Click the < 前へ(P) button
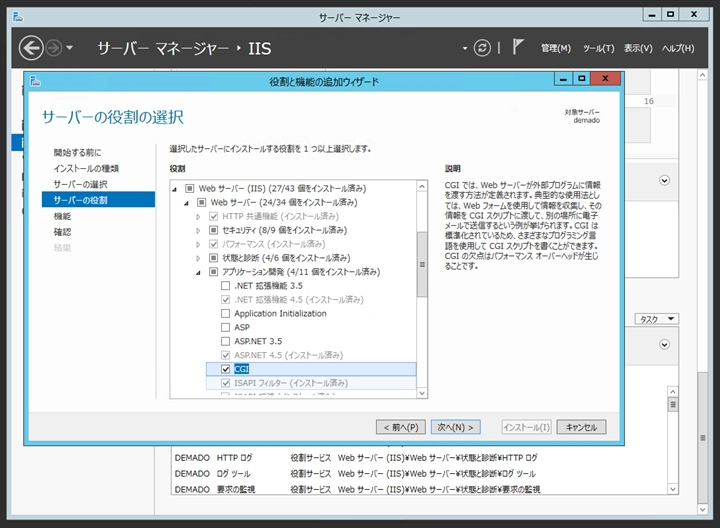 (x=401, y=427)
